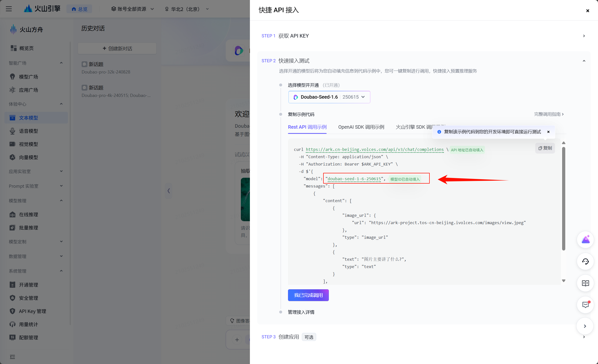This screenshot has width=598, height=364.
Task: Collapse the sidebar using bottom-left icon
Action: point(12,357)
